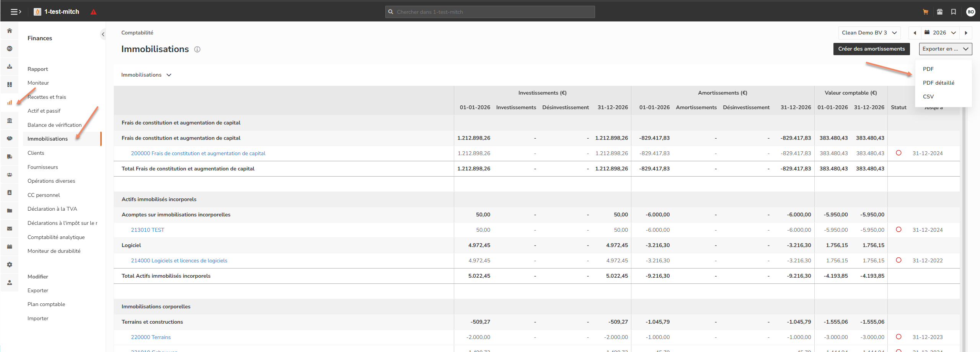Viewport: 980px width, 352px height.
Task: Open the books sidebar icon
Action: click(10, 84)
